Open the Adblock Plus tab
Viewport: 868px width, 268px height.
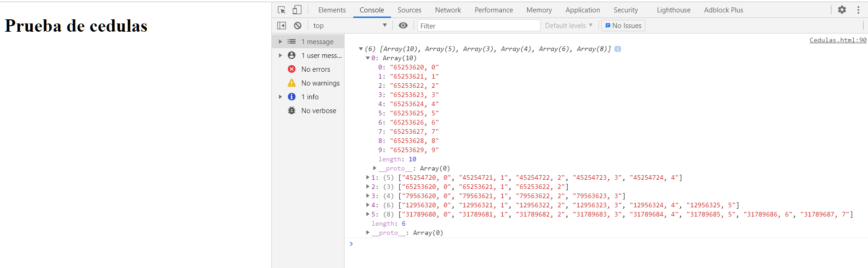tap(724, 10)
